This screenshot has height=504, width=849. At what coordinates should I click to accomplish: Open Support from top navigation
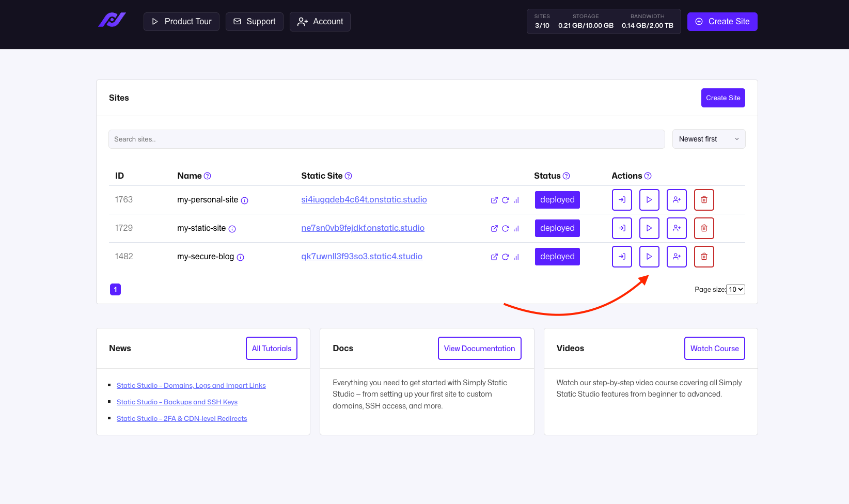coord(255,22)
